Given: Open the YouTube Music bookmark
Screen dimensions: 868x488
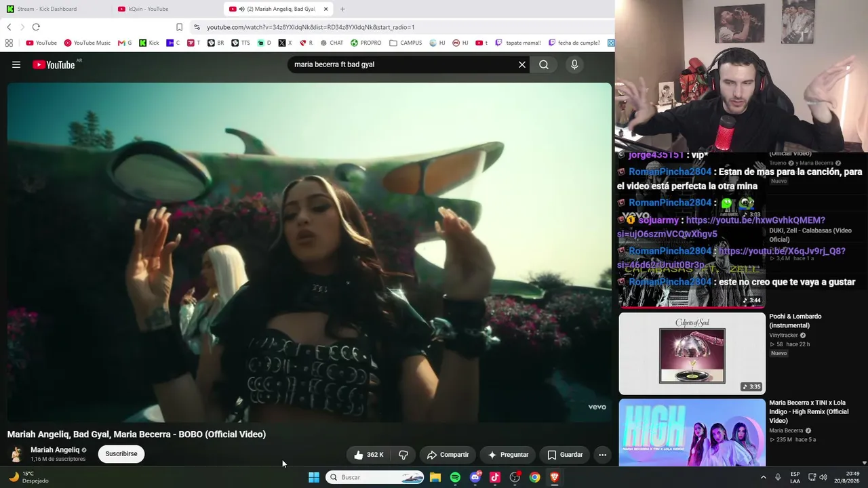Looking at the screenshot, I should click(87, 43).
